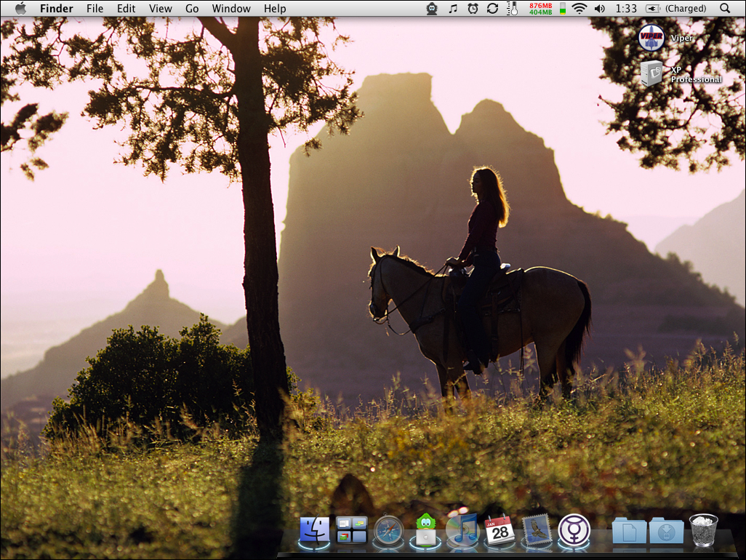Open the Apple menu
This screenshot has height=560, width=746.
20,9
